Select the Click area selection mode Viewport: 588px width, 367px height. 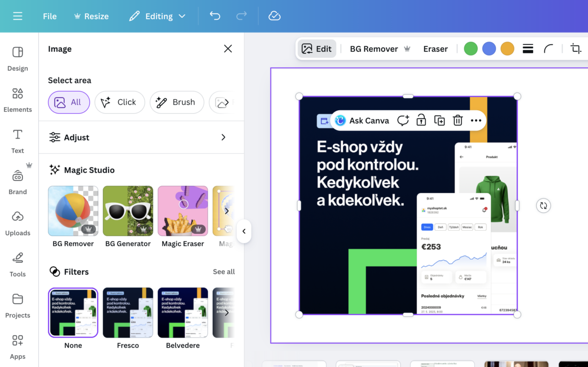click(x=120, y=102)
